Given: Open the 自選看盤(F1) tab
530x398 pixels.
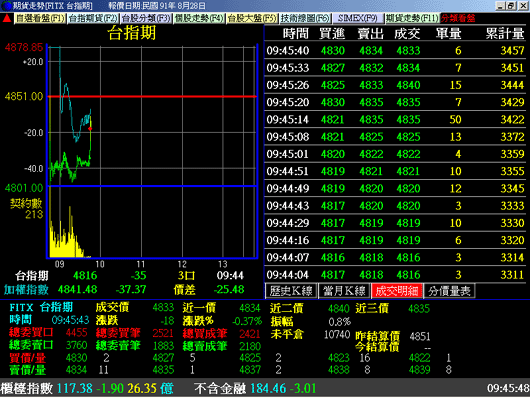Looking at the screenshot, I should (x=40, y=18).
